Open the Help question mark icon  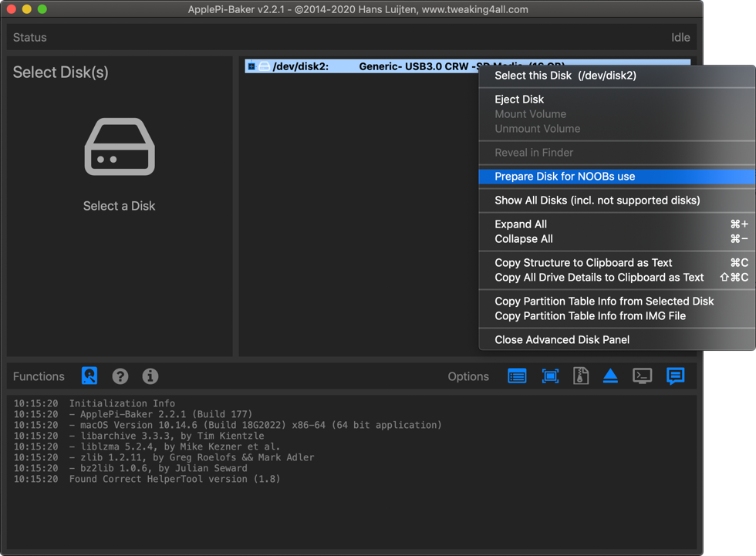click(120, 376)
